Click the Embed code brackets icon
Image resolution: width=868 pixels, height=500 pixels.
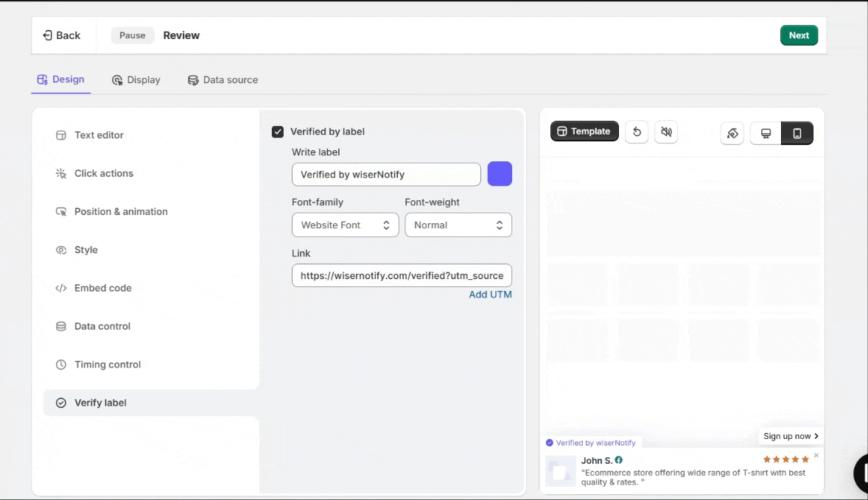click(61, 288)
